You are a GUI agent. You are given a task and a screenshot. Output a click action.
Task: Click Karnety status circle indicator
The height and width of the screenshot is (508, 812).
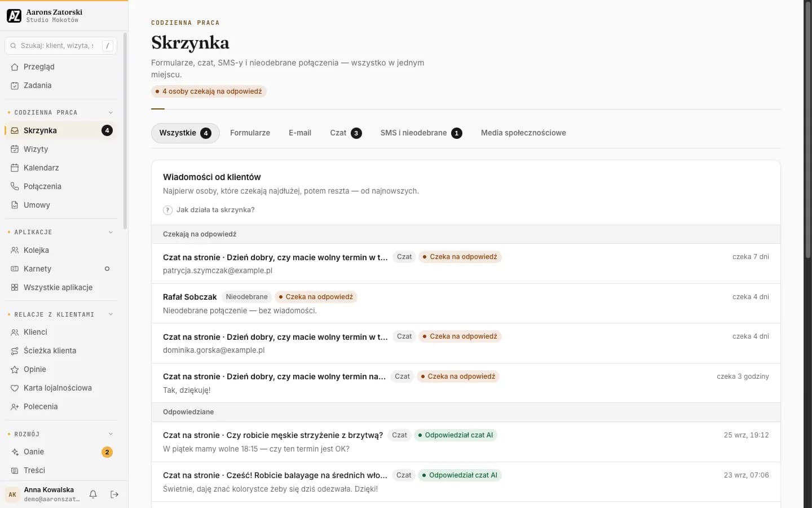(x=107, y=269)
